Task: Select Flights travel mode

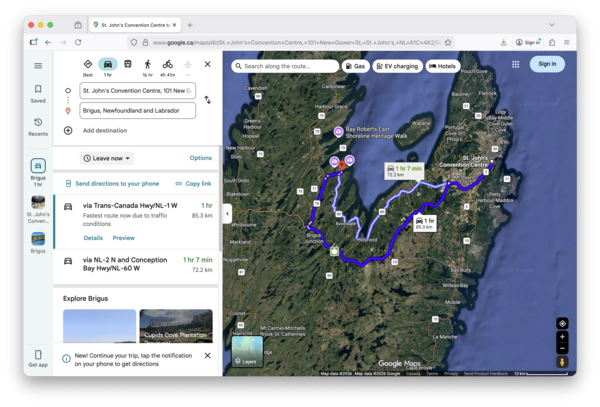Action: [x=188, y=67]
